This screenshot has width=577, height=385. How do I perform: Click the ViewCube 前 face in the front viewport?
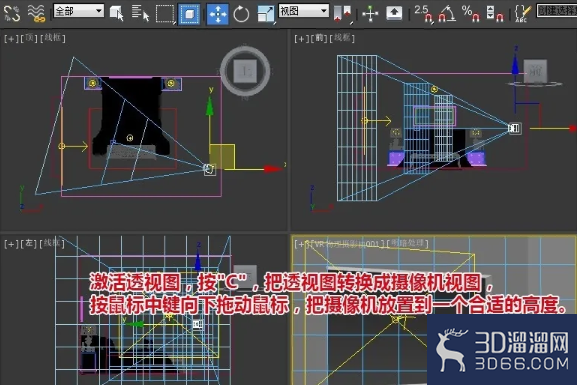[535, 71]
